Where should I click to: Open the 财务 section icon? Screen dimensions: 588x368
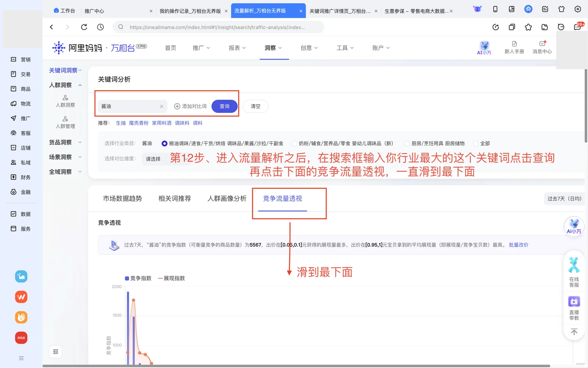[13, 177]
